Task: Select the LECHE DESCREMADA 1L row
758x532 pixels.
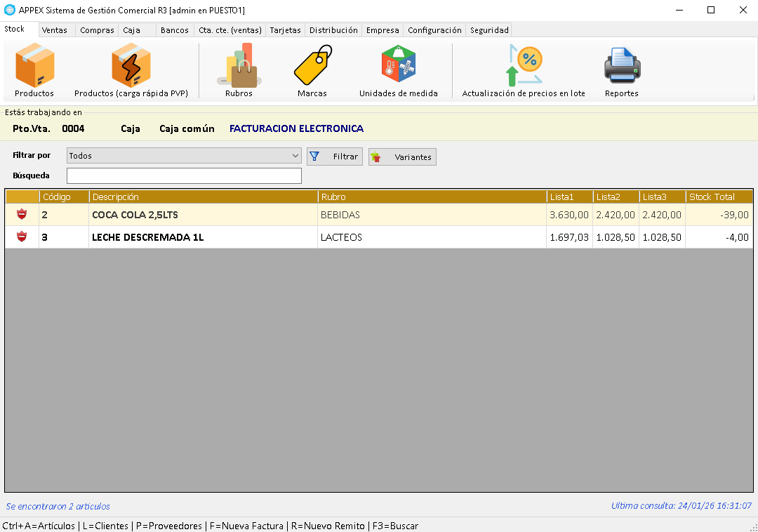Action: tap(204, 237)
